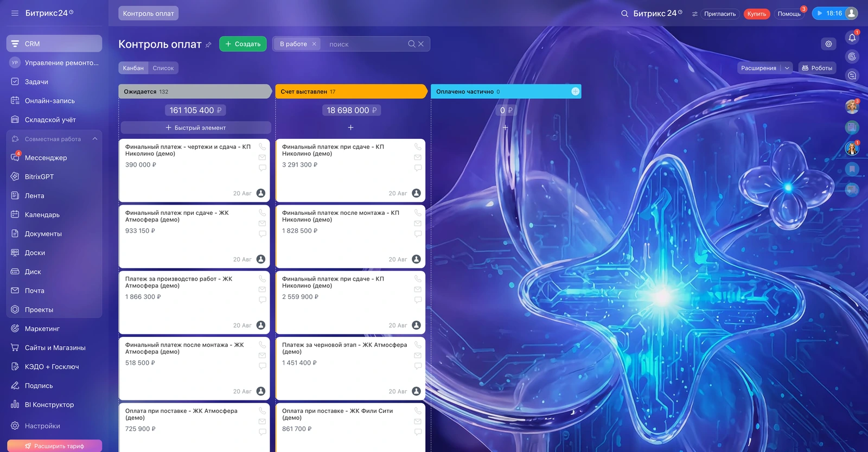The height and width of the screenshot is (452, 868).
Task: Click email icon on 1 451 400 ₽ card
Action: [418, 355]
